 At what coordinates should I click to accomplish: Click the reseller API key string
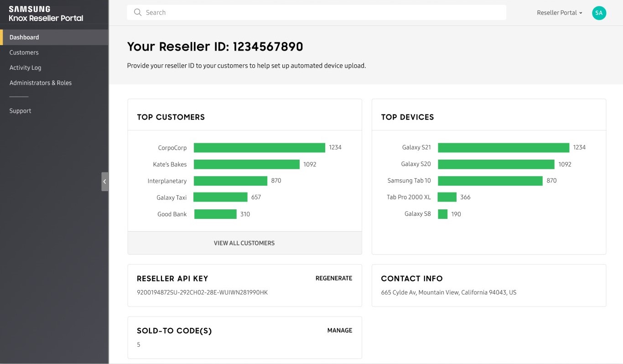202,292
